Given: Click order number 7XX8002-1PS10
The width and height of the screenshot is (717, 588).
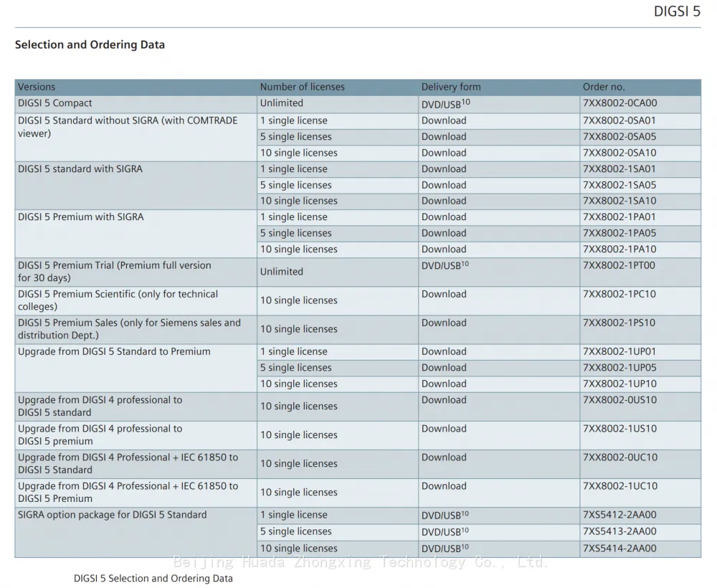Looking at the screenshot, I should click(x=619, y=323).
